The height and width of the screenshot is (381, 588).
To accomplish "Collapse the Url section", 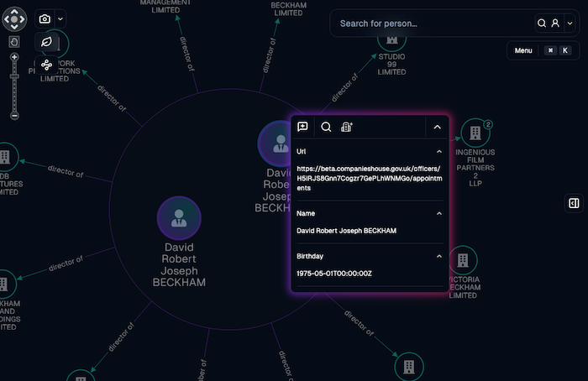I will click(x=439, y=152).
